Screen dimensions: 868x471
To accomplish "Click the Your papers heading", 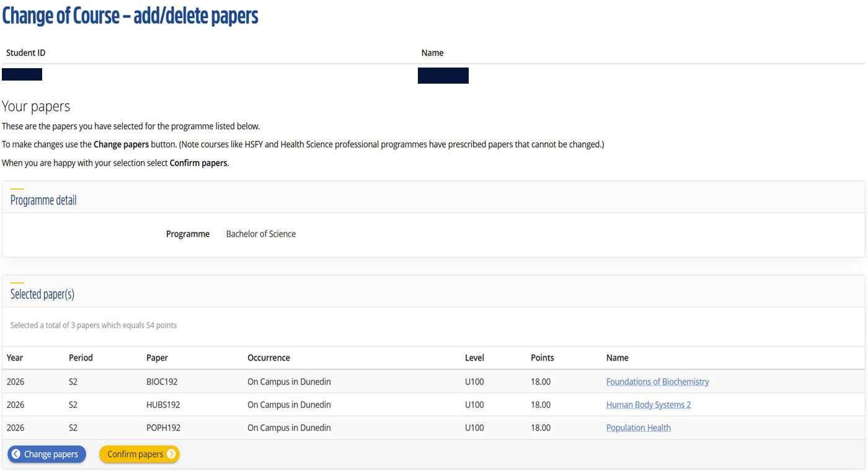I will pos(36,107).
